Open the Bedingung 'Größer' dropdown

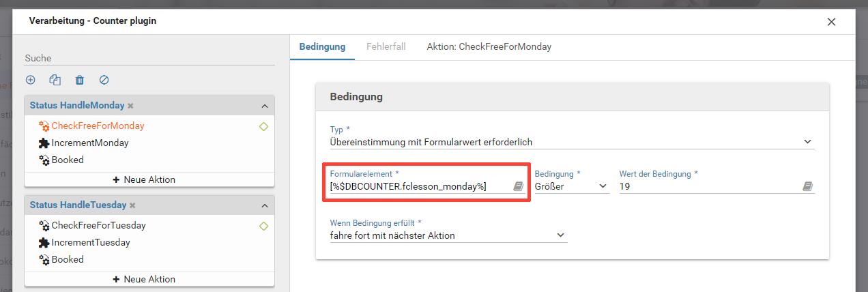[x=603, y=186]
